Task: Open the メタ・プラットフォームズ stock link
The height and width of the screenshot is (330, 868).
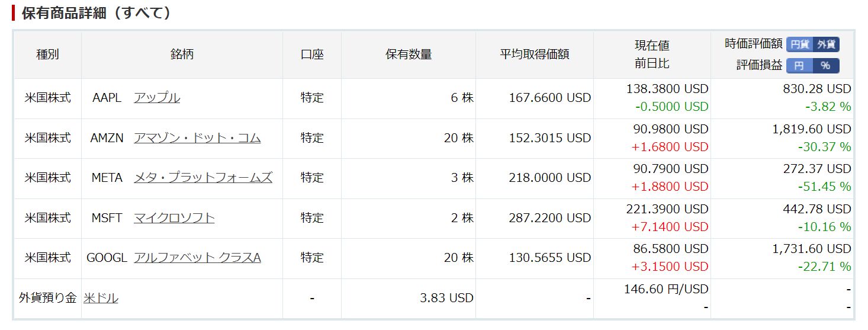Action: point(203,178)
